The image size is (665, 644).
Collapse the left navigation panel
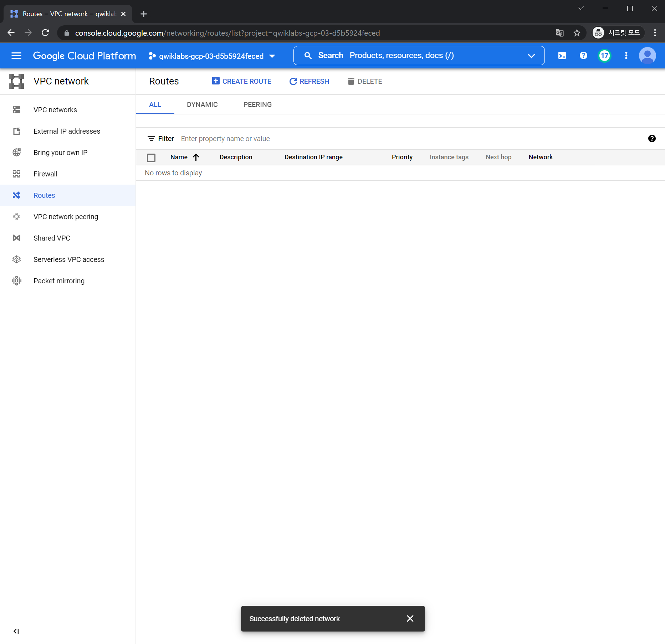pos(16,631)
